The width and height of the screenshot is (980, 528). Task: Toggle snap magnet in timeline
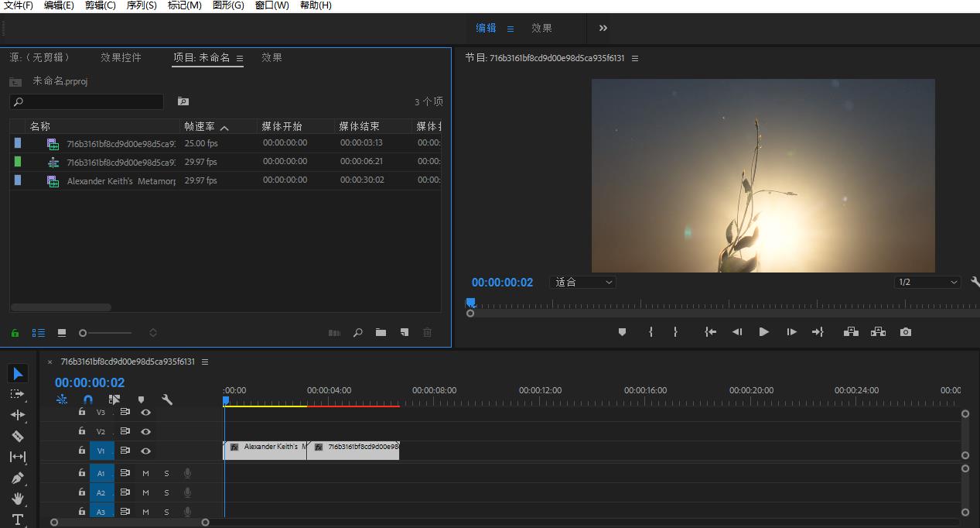(88, 400)
